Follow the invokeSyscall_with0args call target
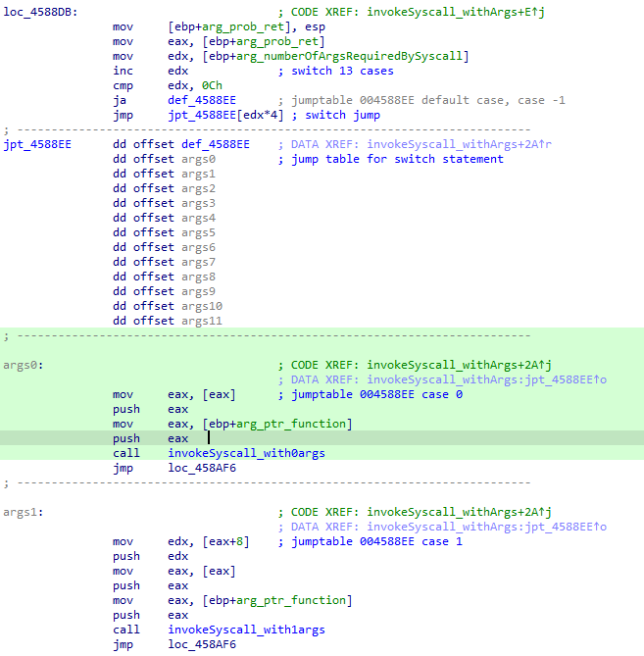 click(246, 453)
